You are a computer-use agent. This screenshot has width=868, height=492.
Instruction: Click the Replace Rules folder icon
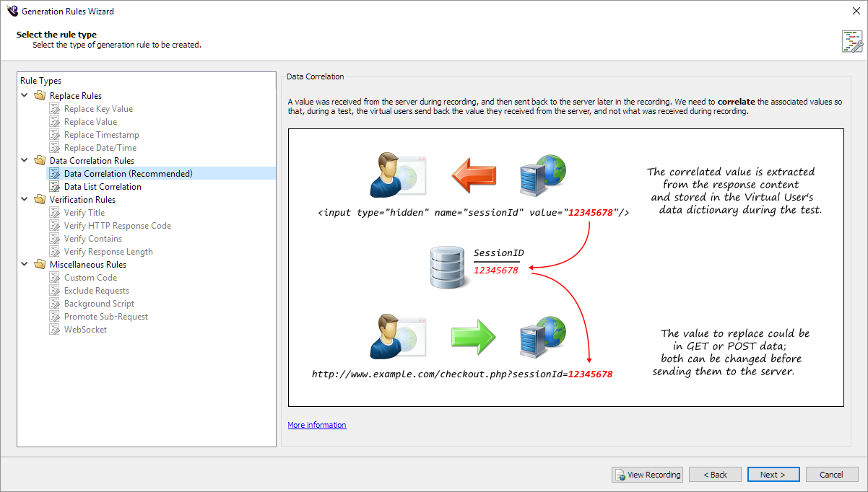pyautogui.click(x=40, y=96)
